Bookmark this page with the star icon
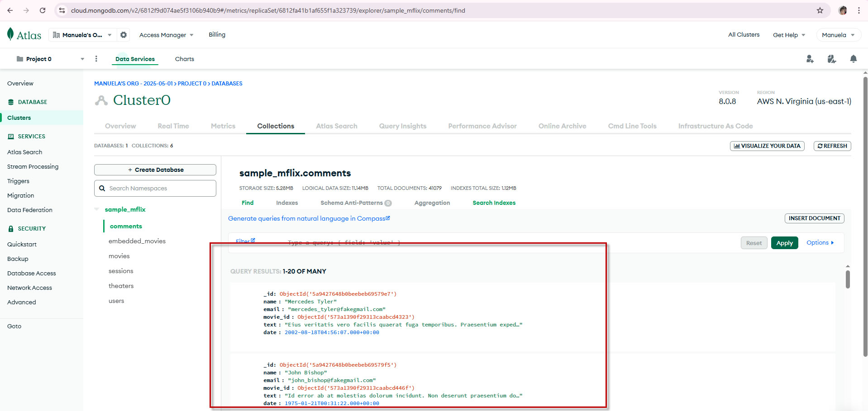This screenshot has height=411, width=868. pos(820,10)
